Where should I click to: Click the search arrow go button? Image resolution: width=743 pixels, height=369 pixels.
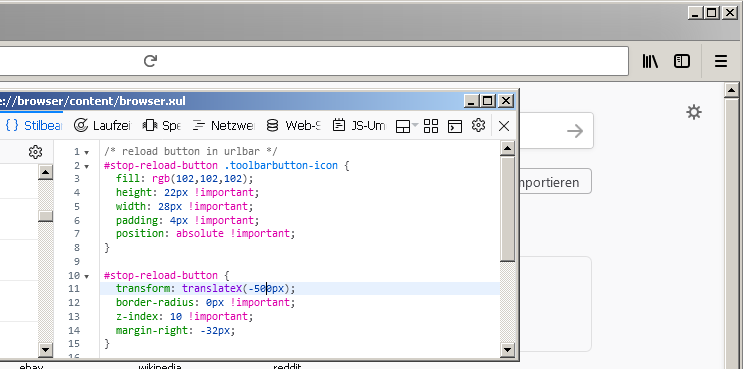(575, 131)
